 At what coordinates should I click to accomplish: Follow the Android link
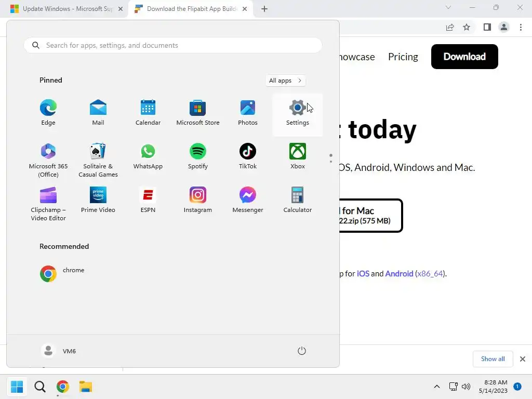point(399,273)
